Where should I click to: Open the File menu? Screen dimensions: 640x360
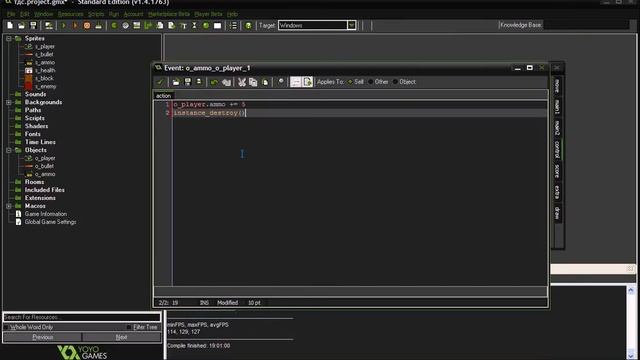(x=11, y=14)
